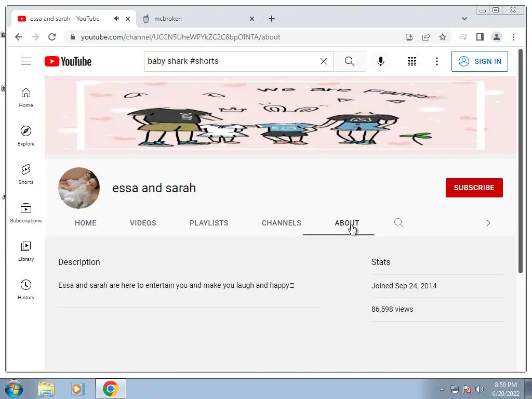The width and height of the screenshot is (532, 399).
Task: Show hidden system tray icons
Action: pyautogui.click(x=442, y=389)
